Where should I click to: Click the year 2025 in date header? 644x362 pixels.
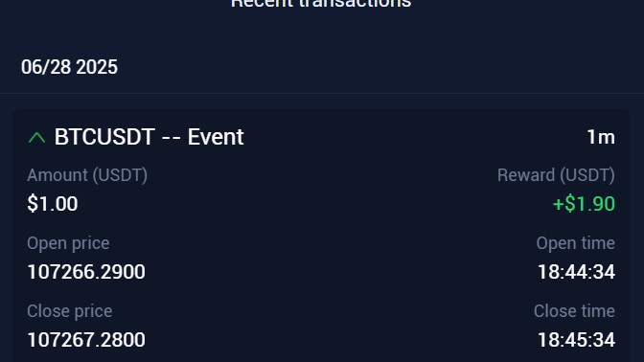point(97,67)
